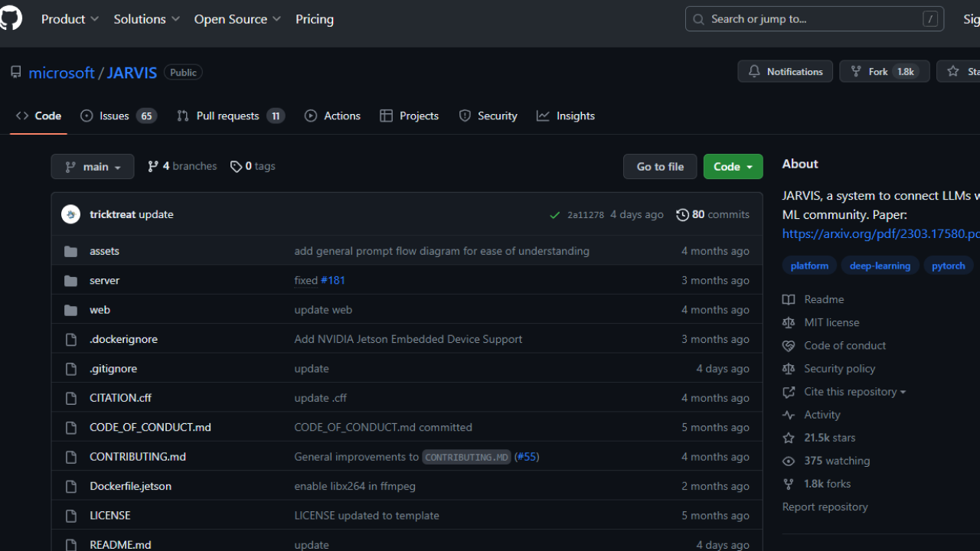This screenshot has width=980, height=551.
Task: Click the forks icon beside 1.8k forks
Action: [789, 484]
